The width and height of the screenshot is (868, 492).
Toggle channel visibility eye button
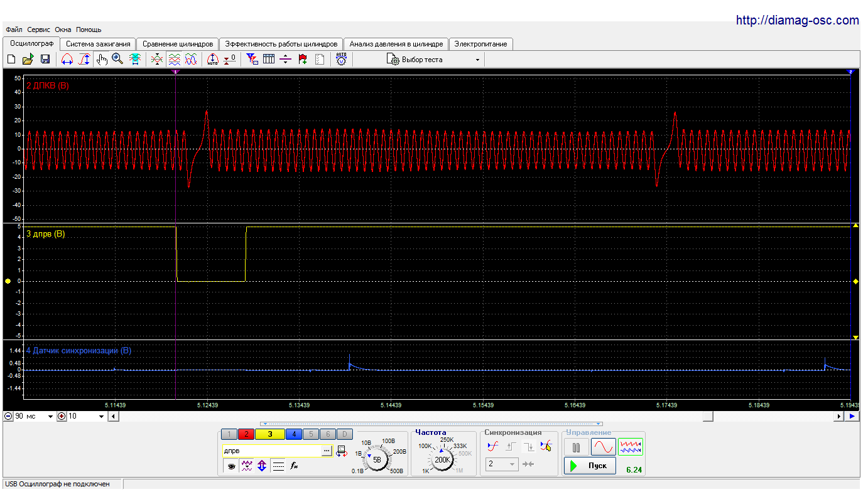[x=232, y=466]
